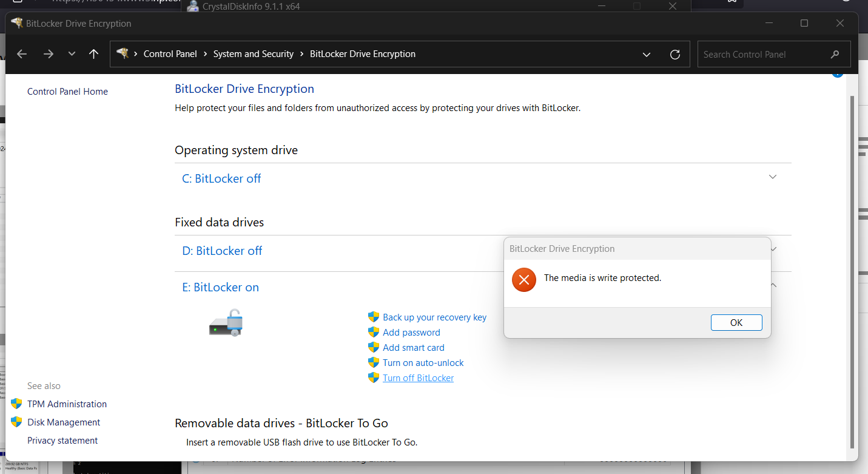Dismiss the write protected error with OK
Screen dimensions: 868x474
click(736, 322)
